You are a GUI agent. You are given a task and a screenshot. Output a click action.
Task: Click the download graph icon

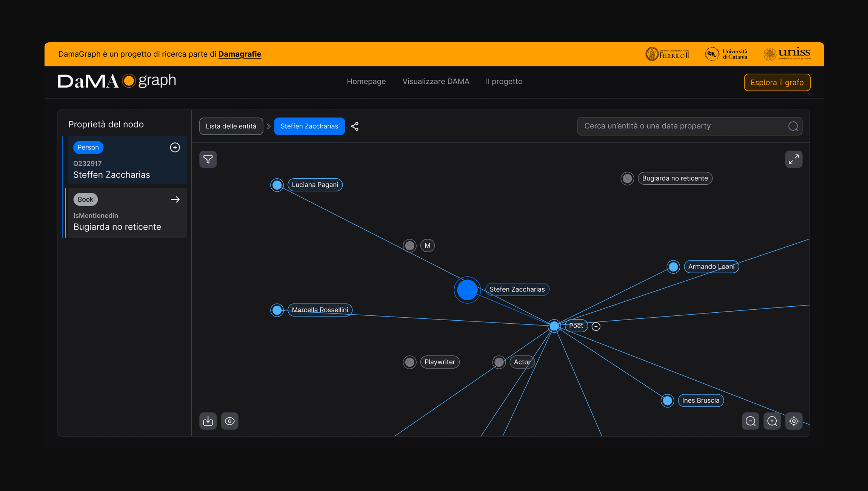pos(208,421)
